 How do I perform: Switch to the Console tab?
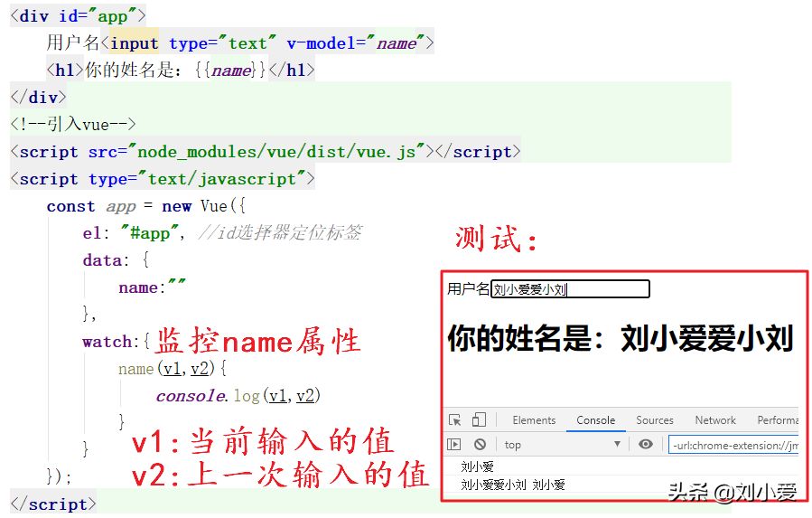pos(595,420)
